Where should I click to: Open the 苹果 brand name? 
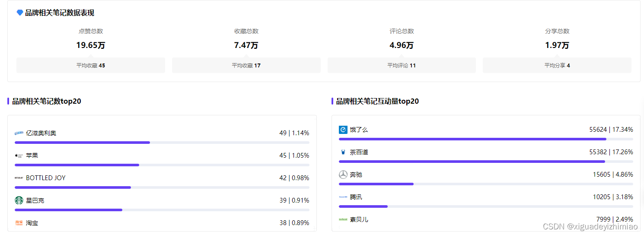(32, 156)
